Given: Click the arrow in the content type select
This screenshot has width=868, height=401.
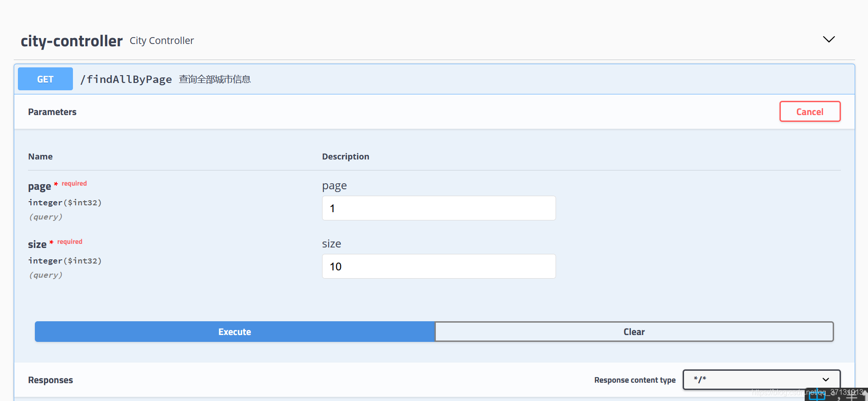Looking at the screenshot, I should [825, 379].
